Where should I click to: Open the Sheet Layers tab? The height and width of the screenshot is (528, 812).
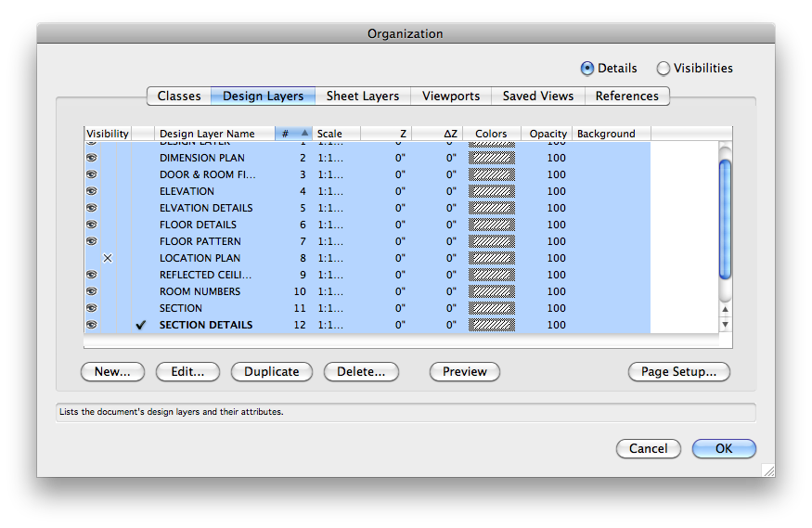363,96
